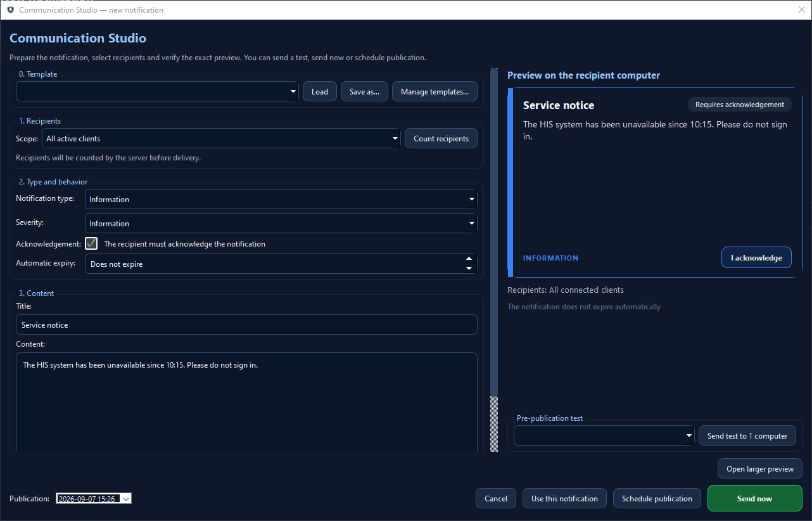
Task: Expand the Scope dropdown
Action: coord(221,138)
